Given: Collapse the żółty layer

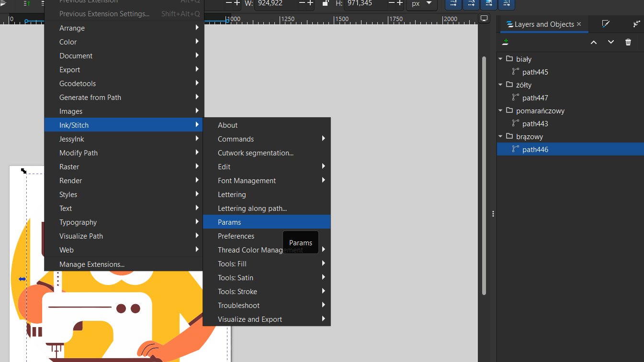Looking at the screenshot, I should 500,85.
